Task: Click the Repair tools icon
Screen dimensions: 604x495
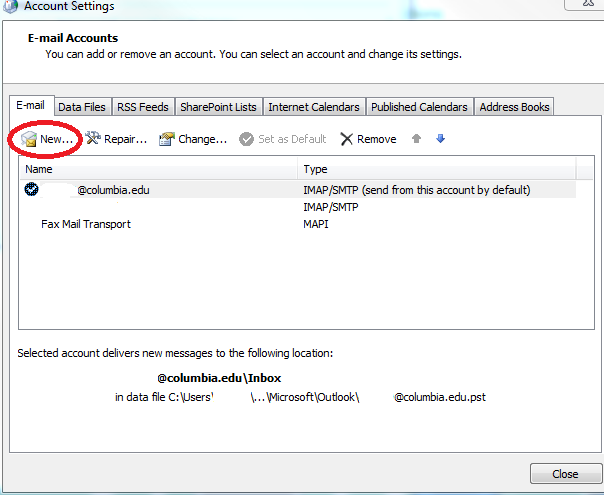Action: pos(93,138)
